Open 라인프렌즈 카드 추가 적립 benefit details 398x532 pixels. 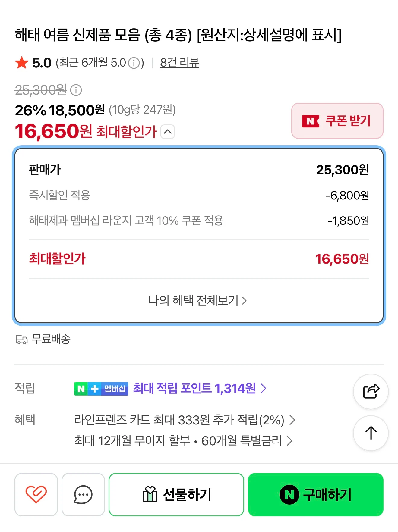185,420
